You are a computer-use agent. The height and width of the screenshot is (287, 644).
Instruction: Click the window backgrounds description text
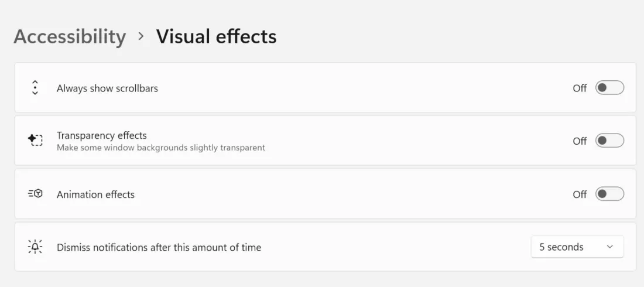[161, 148]
